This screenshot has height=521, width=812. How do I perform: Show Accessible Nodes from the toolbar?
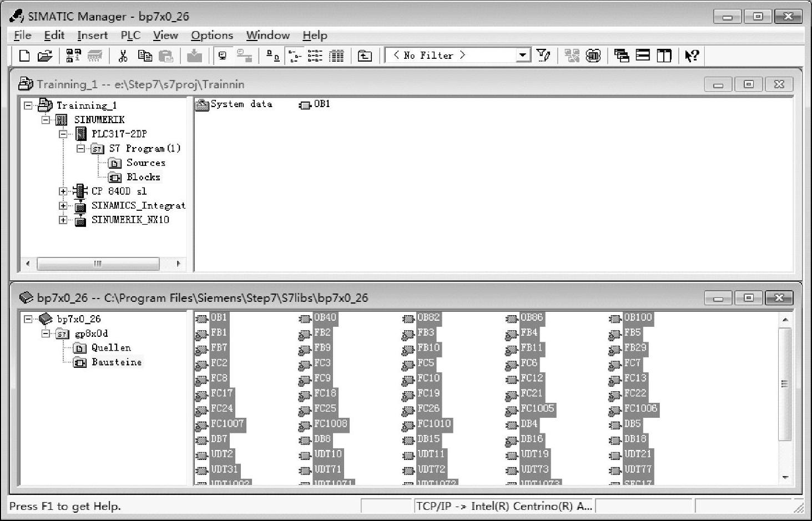click(x=73, y=55)
